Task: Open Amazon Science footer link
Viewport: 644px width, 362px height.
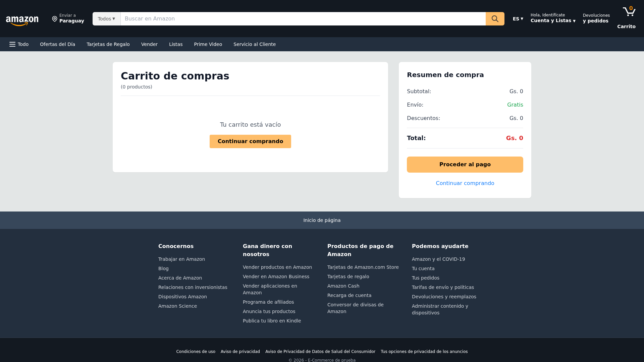Action: pyautogui.click(x=177, y=306)
